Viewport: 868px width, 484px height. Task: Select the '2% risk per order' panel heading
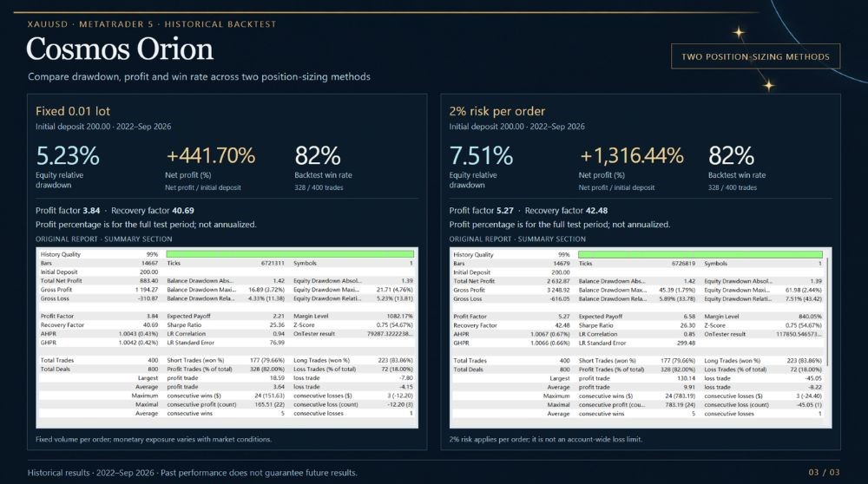497,111
